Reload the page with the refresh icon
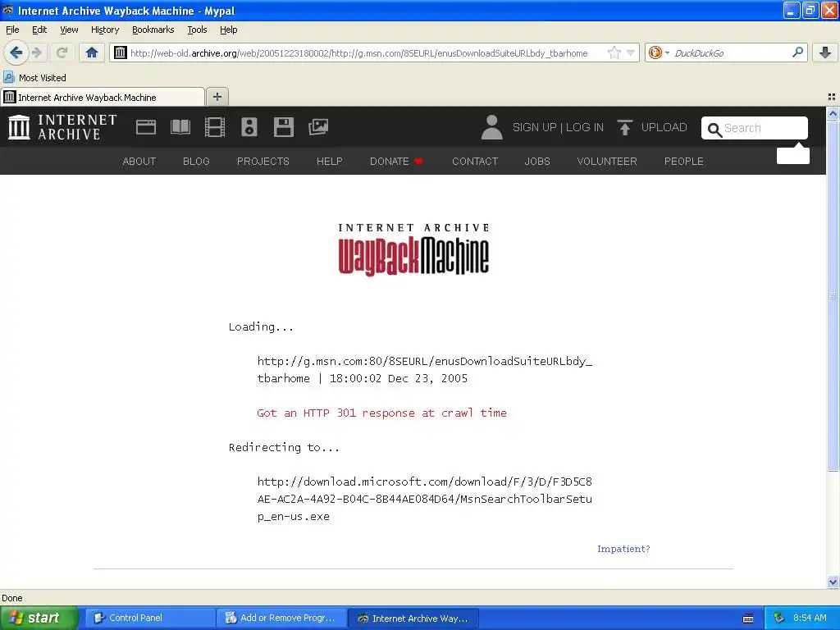Screen dimensions: 840x630 tap(62, 52)
